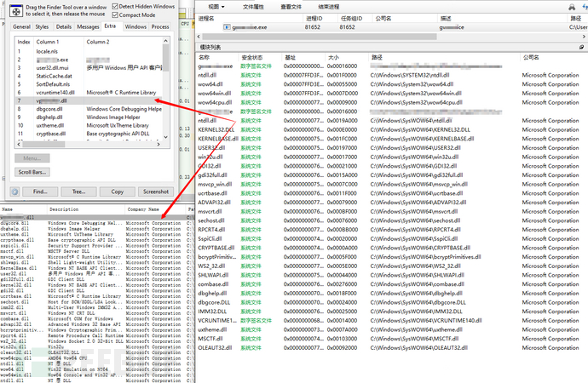This screenshot has height=383, width=588.
Task: Click the Copy button
Action: (118, 191)
